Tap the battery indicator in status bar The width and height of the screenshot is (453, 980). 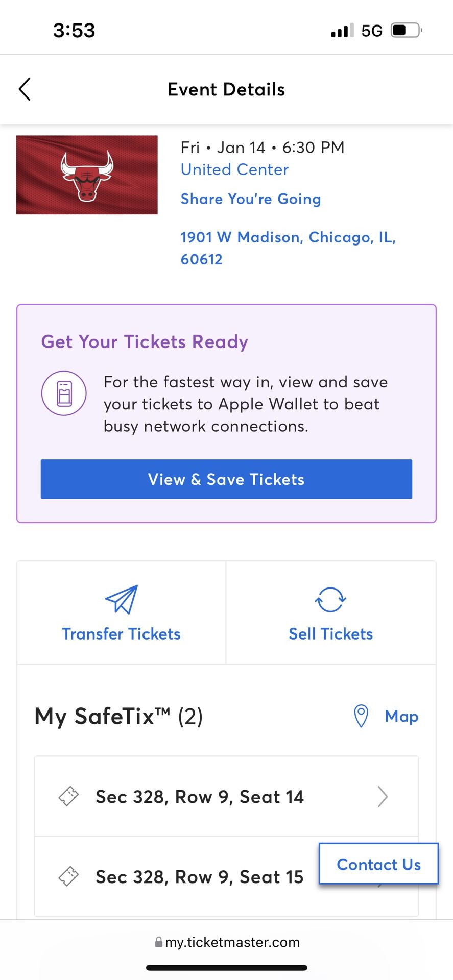pos(407,31)
